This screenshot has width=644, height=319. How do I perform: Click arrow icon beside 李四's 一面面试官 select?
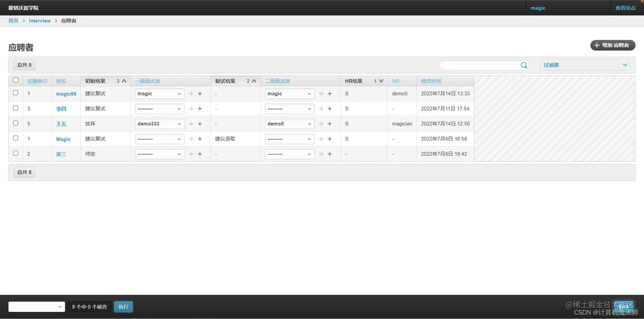(x=191, y=109)
